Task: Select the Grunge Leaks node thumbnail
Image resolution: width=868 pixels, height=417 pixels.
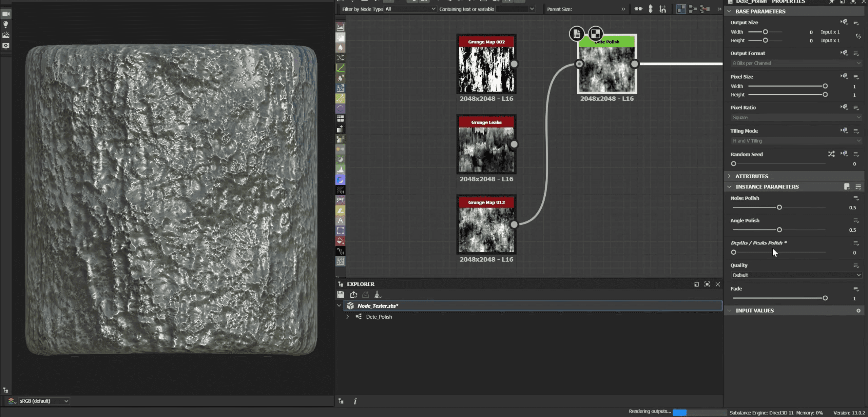Action: tap(486, 150)
